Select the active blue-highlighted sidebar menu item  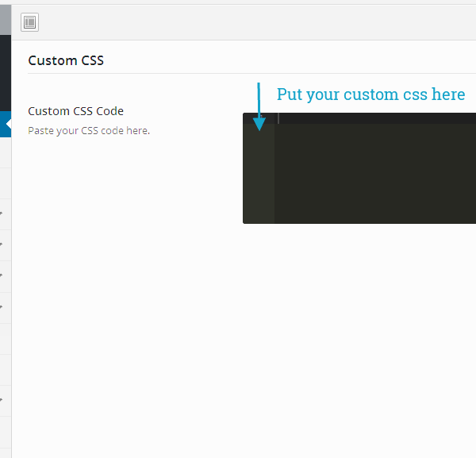click(4, 125)
